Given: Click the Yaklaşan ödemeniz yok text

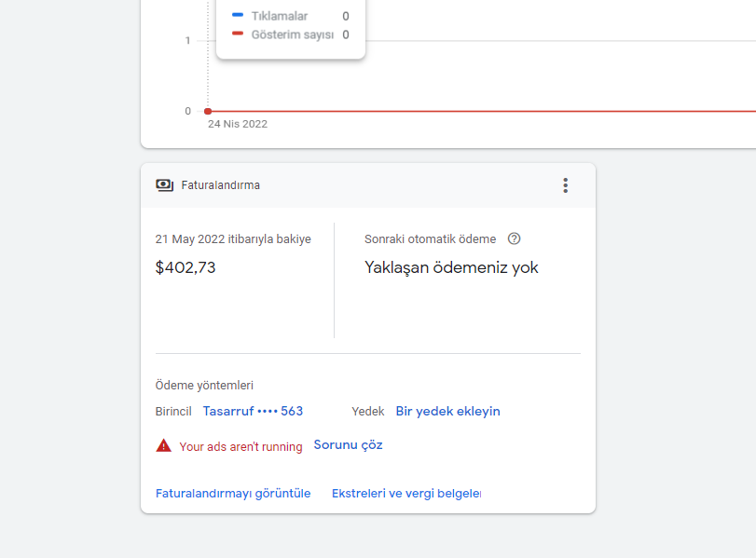Looking at the screenshot, I should tap(451, 267).
